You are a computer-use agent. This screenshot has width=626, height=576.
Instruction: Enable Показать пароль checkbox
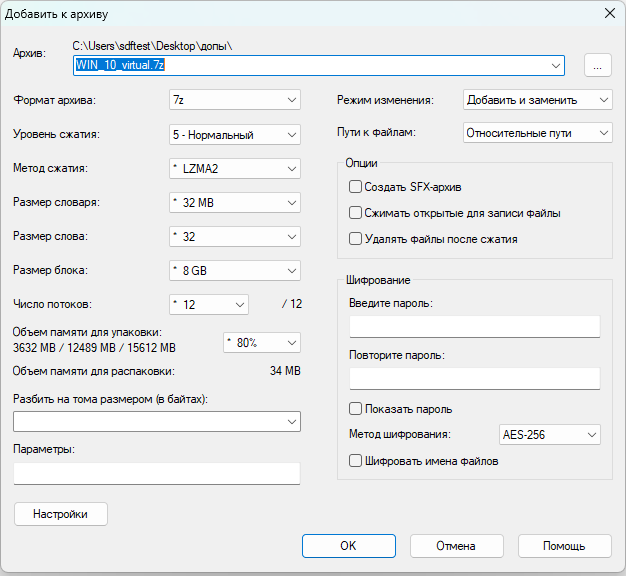(x=355, y=409)
